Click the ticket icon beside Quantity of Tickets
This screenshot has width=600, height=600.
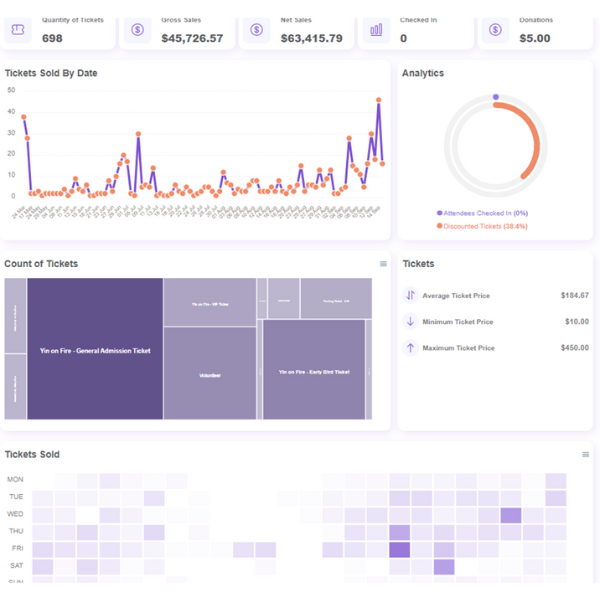pyautogui.click(x=18, y=30)
